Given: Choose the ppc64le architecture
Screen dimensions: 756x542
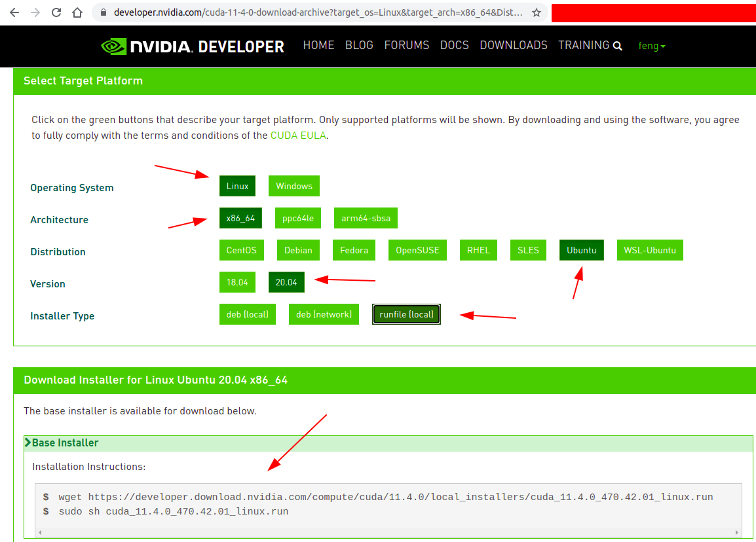Looking at the screenshot, I should tap(298, 218).
